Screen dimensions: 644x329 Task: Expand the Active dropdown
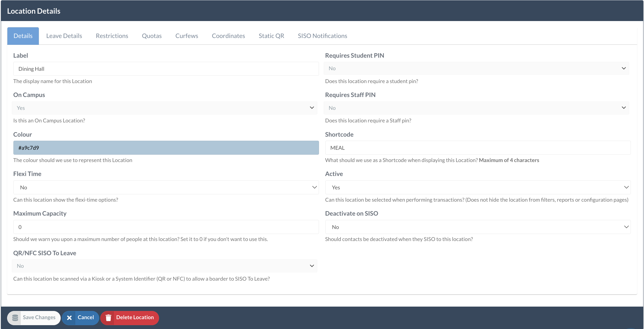click(x=478, y=187)
